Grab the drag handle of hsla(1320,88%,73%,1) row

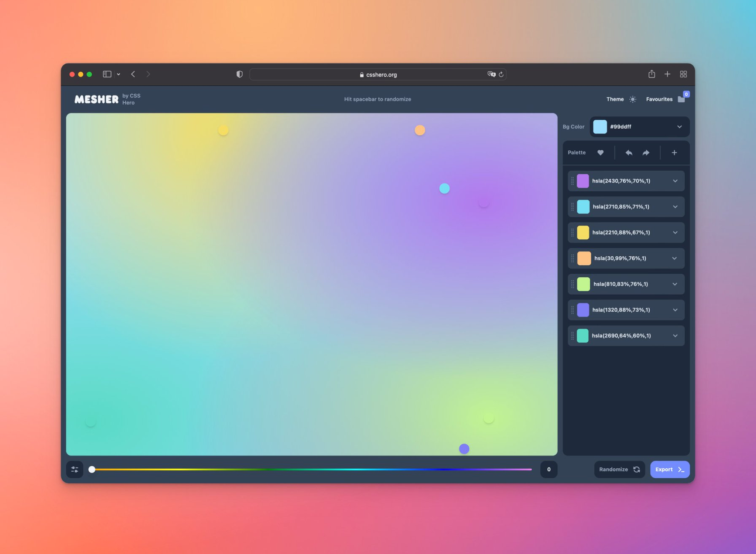(x=573, y=310)
